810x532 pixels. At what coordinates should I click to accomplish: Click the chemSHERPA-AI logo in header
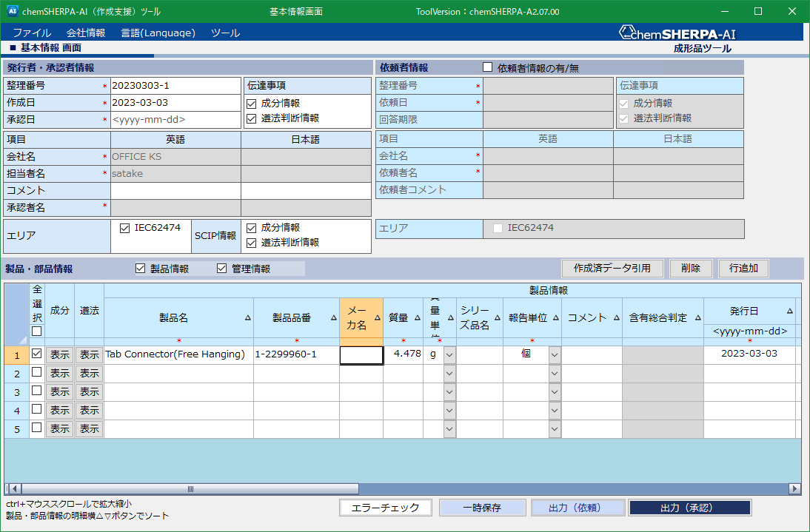(677, 33)
